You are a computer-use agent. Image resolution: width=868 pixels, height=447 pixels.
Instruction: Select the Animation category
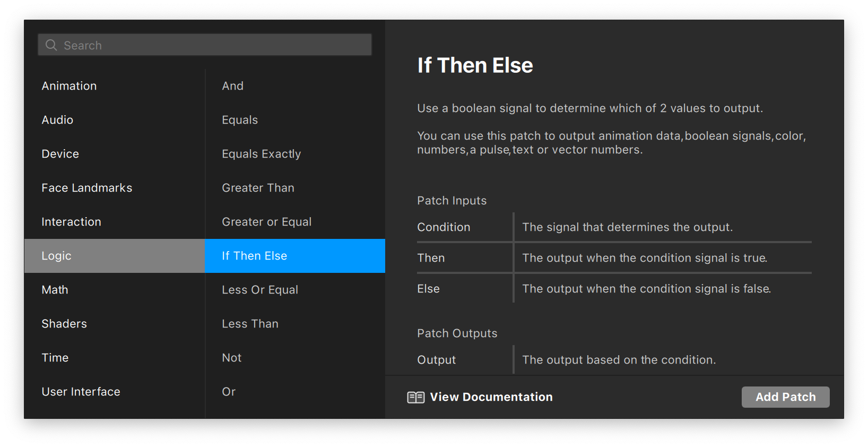click(x=69, y=86)
